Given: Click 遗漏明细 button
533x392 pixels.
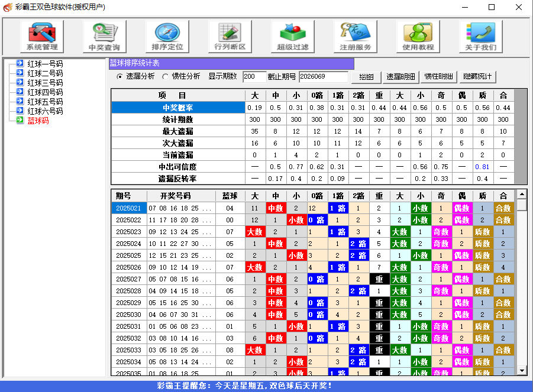Looking at the screenshot, I should coord(400,77).
